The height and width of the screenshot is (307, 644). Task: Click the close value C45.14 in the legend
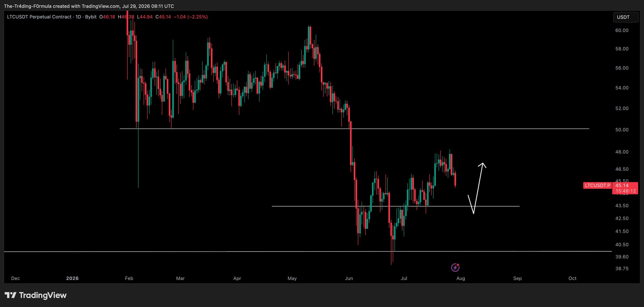coord(163,17)
